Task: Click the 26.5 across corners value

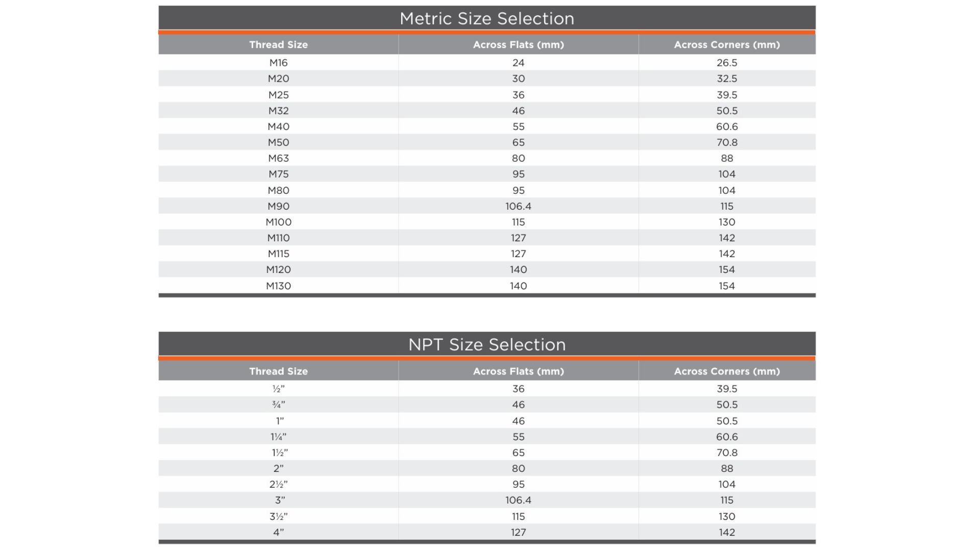Action: click(726, 63)
